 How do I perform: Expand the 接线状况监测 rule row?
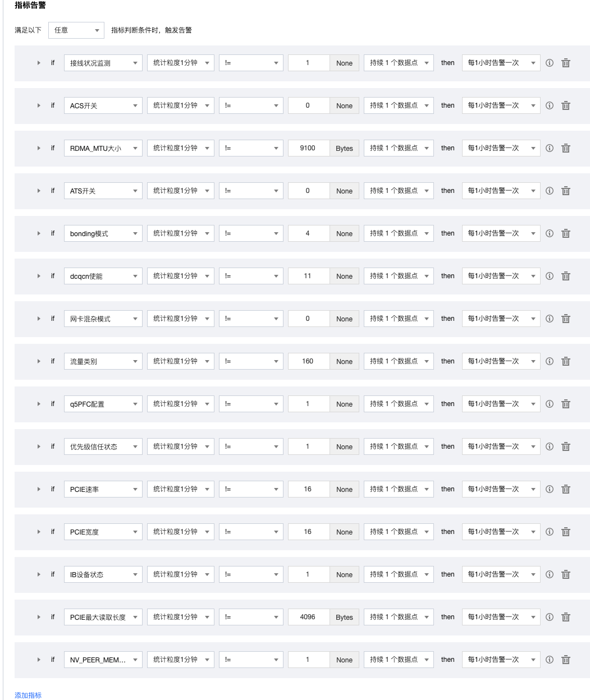[x=39, y=63]
